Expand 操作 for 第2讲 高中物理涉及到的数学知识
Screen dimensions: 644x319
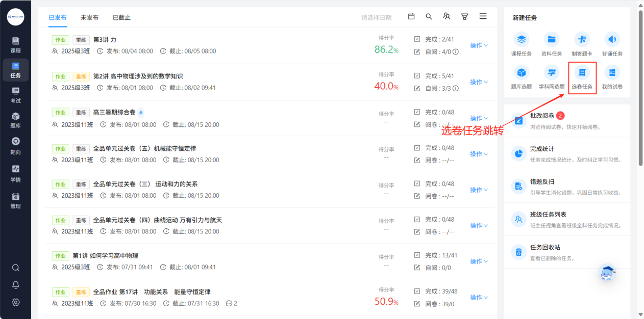tap(479, 82)
